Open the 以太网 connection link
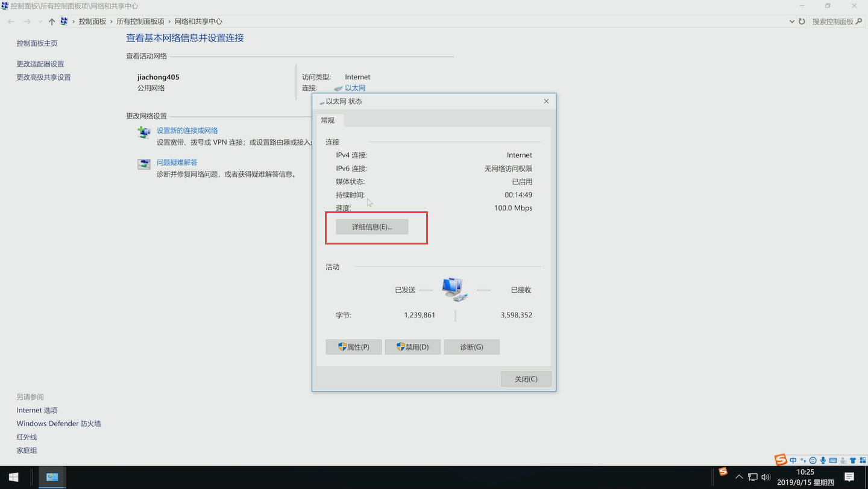 355,88
